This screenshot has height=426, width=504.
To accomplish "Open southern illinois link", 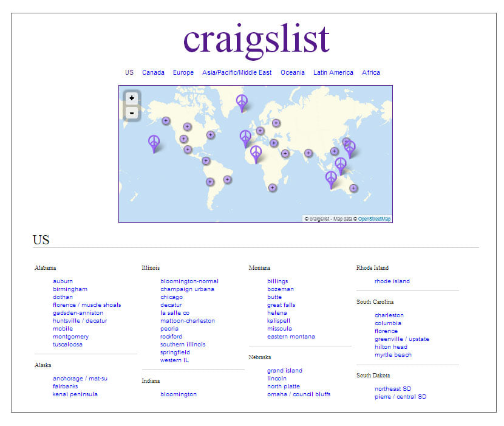I will coord(183,345).
